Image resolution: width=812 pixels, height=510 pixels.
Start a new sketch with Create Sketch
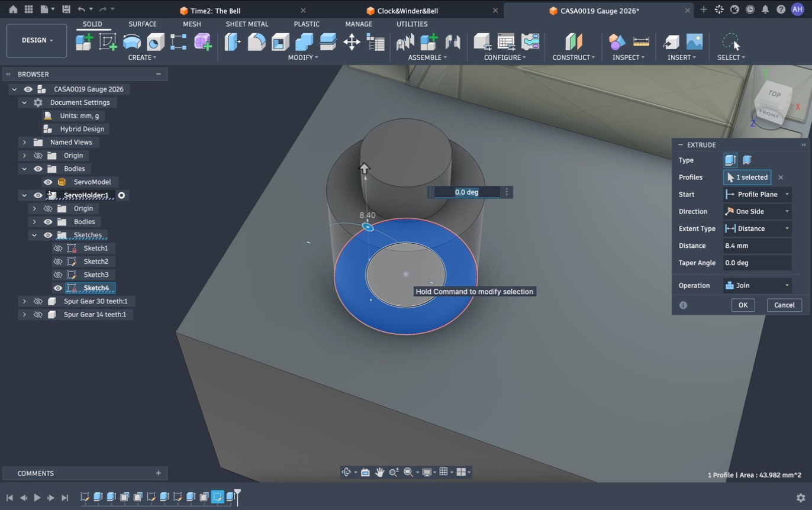pyautogui.click(x=108, y=42)
